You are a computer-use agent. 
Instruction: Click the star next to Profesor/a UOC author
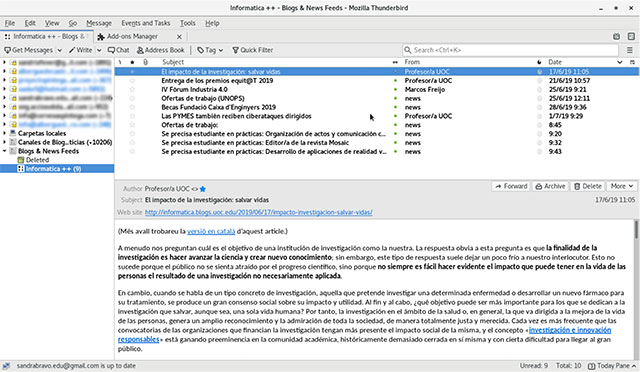point(203,189)
